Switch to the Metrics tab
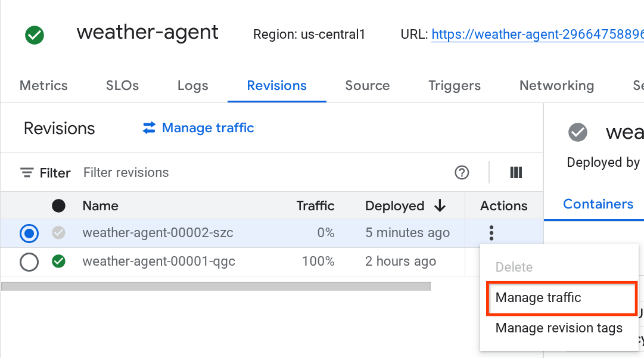Viewport: 644px width, 358px height. pos(43,86)
